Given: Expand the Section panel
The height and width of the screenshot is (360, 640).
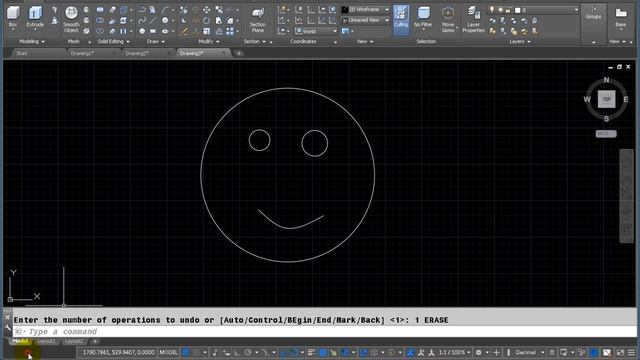Looking at the screenshot, I should tap(254, 42).
